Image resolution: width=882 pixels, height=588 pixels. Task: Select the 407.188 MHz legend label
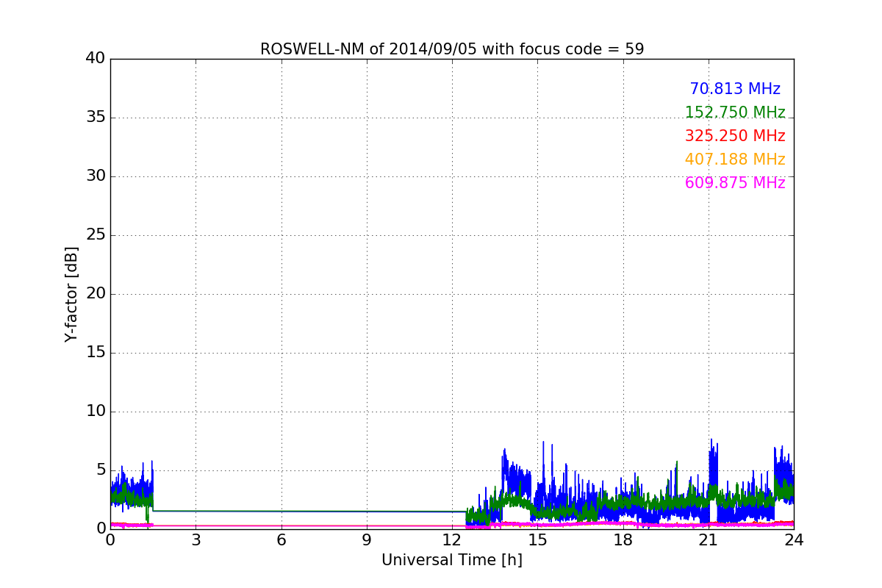(735, 159)
